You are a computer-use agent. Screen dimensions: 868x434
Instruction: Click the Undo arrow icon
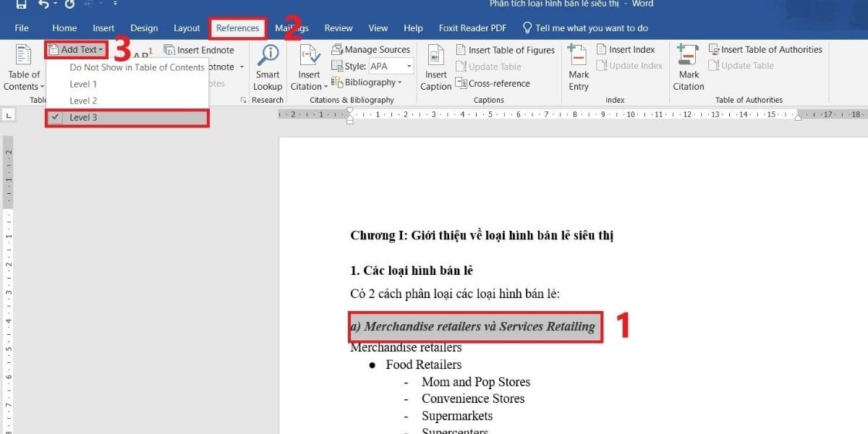pos(43,4)
